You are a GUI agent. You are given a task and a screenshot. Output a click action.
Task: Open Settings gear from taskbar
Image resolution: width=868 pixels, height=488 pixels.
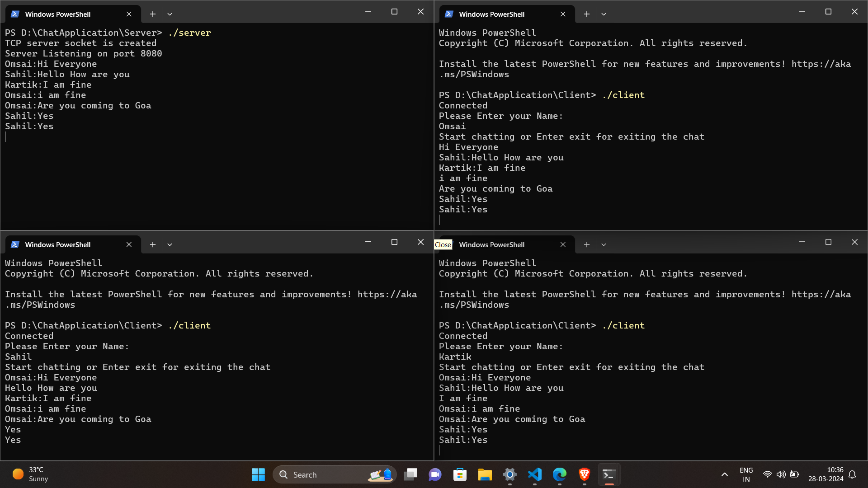(x=509, y=474)
